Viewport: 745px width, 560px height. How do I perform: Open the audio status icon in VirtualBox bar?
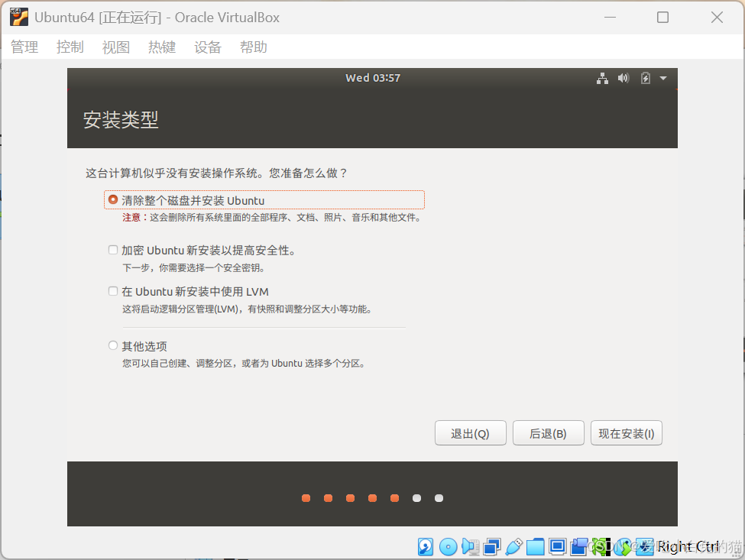[470, 547]
